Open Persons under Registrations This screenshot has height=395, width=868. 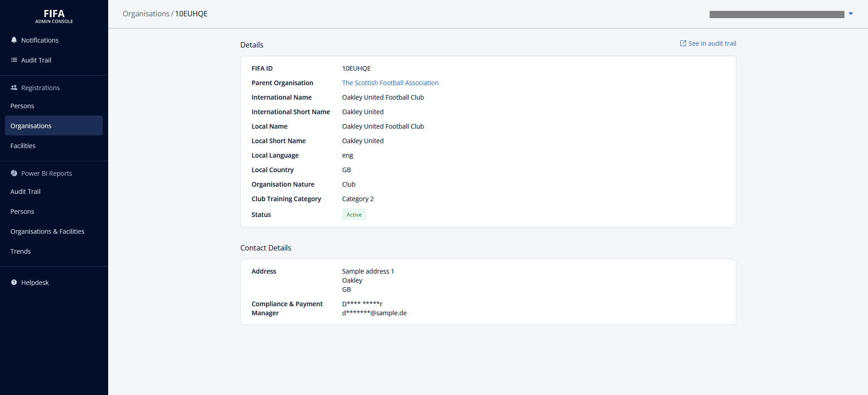tap(22, 106)
